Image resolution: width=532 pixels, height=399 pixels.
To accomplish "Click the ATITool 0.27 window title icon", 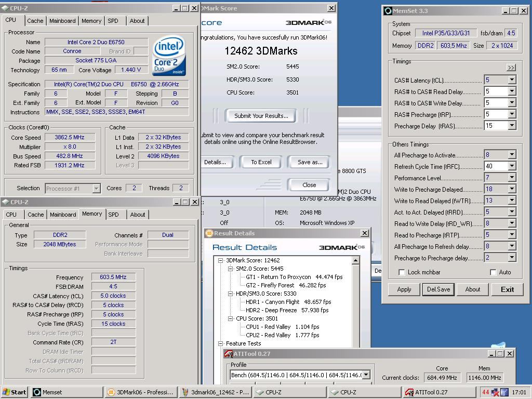I will click(x=229, y=354).
